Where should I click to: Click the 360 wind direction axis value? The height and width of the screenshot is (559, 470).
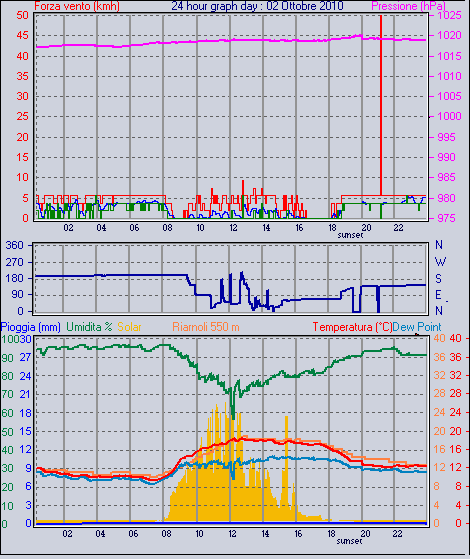pos(15,245)
